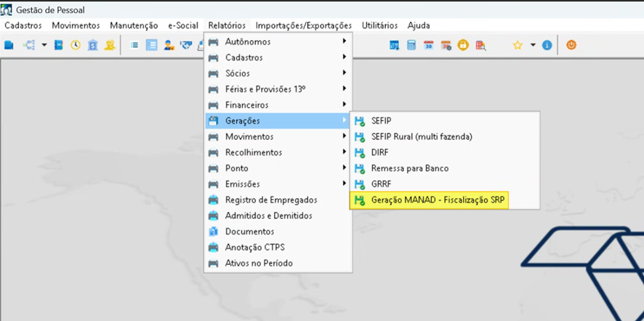Click the red table with magnifier icon
The image size is (644, 321).
click(480, 45)
